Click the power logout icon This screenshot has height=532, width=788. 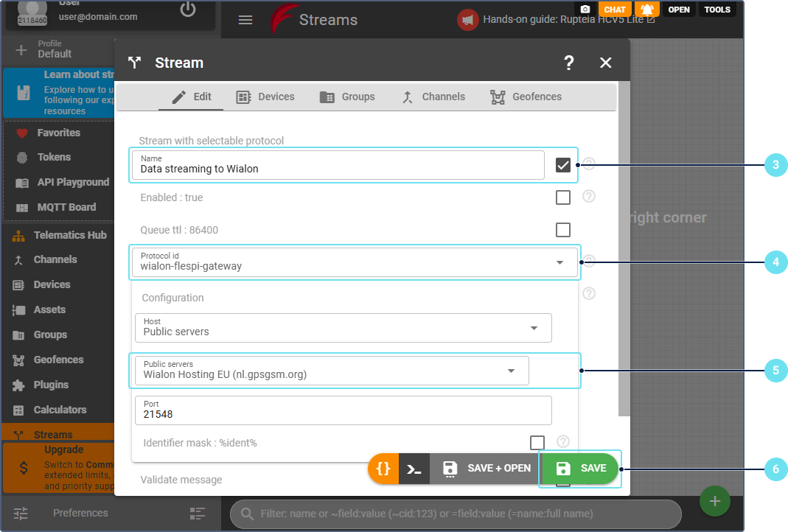pyautogui.click(x=188, y=9)
